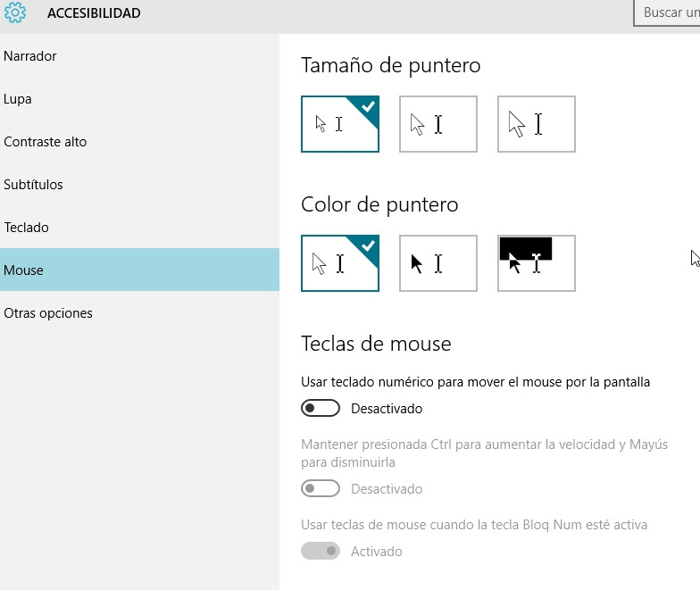Select the medium pointer size icon
Viewport: 700px width, 590px height.
pos(438,124)
